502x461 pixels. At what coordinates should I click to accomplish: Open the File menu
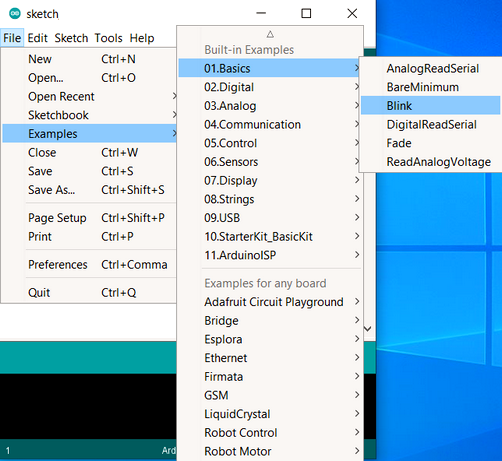point(12,38)
